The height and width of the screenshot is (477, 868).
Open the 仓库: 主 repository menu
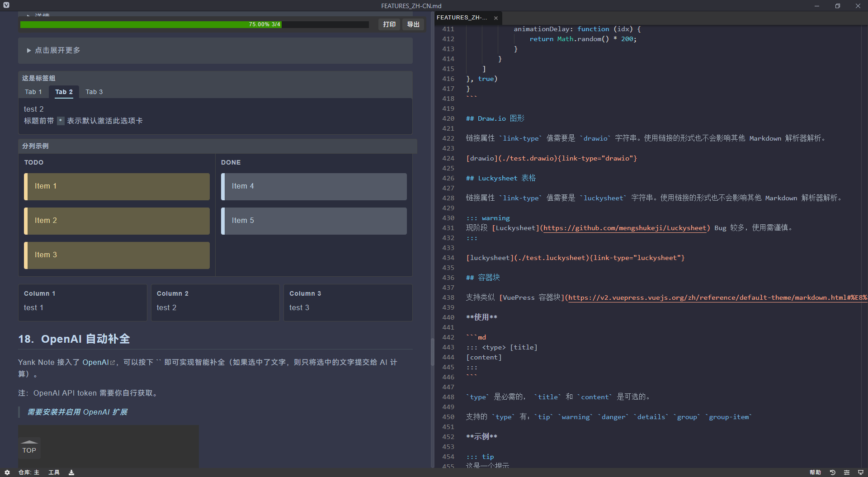point(29,472)
